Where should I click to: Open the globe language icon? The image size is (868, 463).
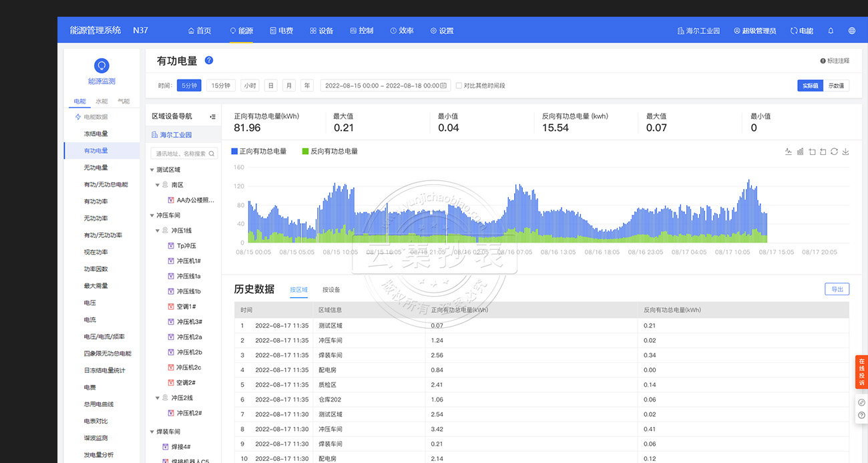click(851, 31)
